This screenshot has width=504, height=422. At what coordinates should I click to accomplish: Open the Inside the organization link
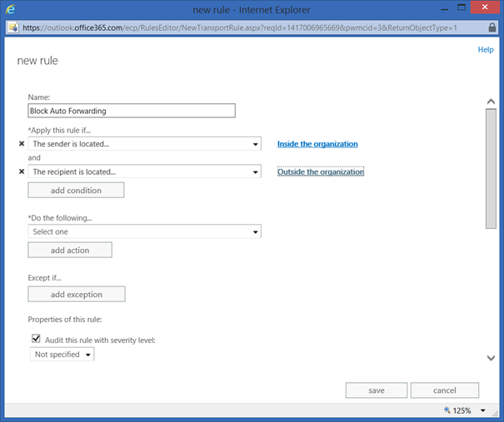(317, 144)
